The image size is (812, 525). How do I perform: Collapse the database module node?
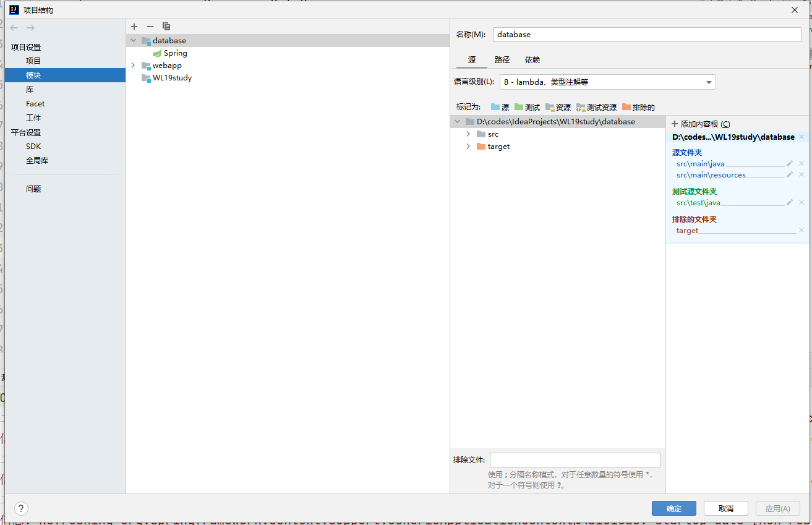(x=133, y=41)
